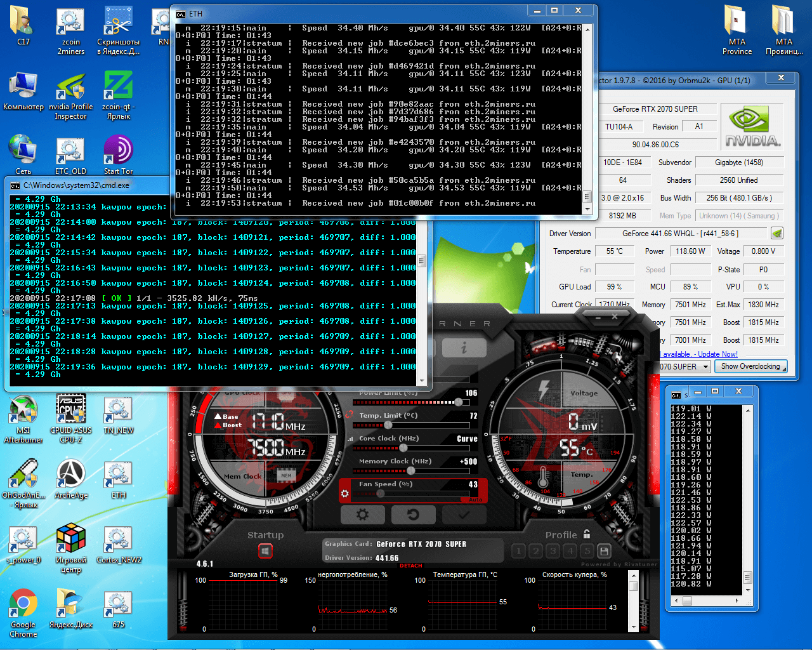Expand the GPU selection dropdown in Inspector
Viewport: 812px width, 650px height.
pyautogui.click(x=705, y=367)
